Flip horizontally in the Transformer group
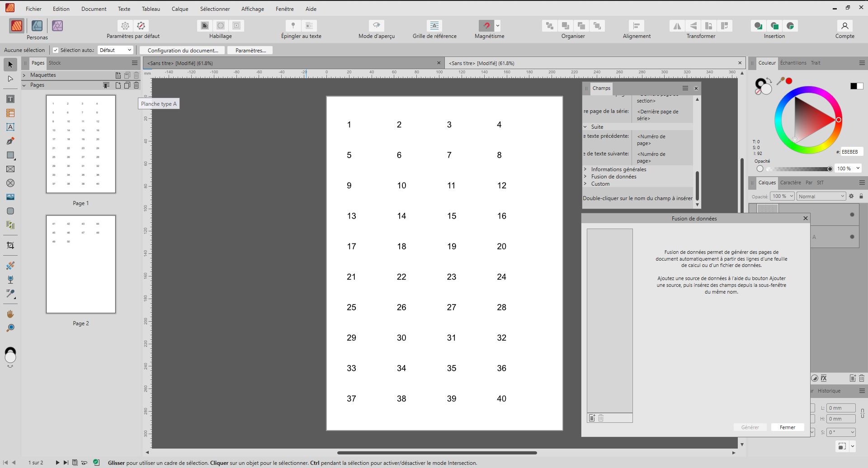 (677, 26)
